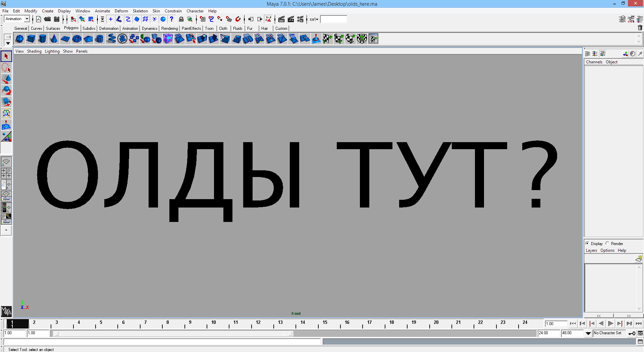The width and height of the screenshot is (644, 352).
Task: Create new layer in layer editor
Action: (x=638, y=258)
